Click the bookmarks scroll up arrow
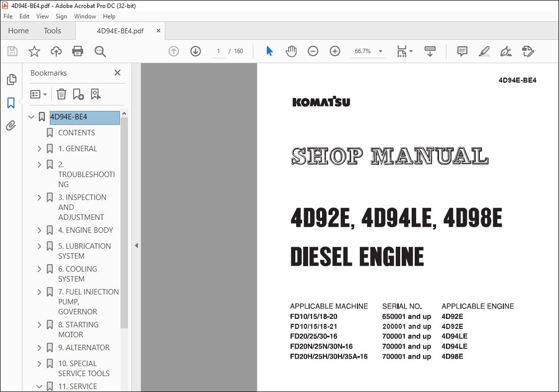The width and height of the screenshot is (559, 392). [124, 114]
